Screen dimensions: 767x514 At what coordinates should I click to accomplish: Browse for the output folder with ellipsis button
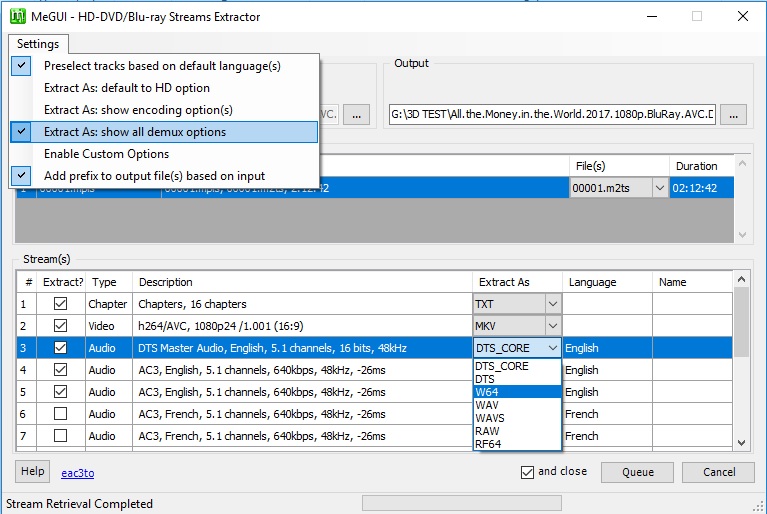pyautogui.click(x=733, y=115)
